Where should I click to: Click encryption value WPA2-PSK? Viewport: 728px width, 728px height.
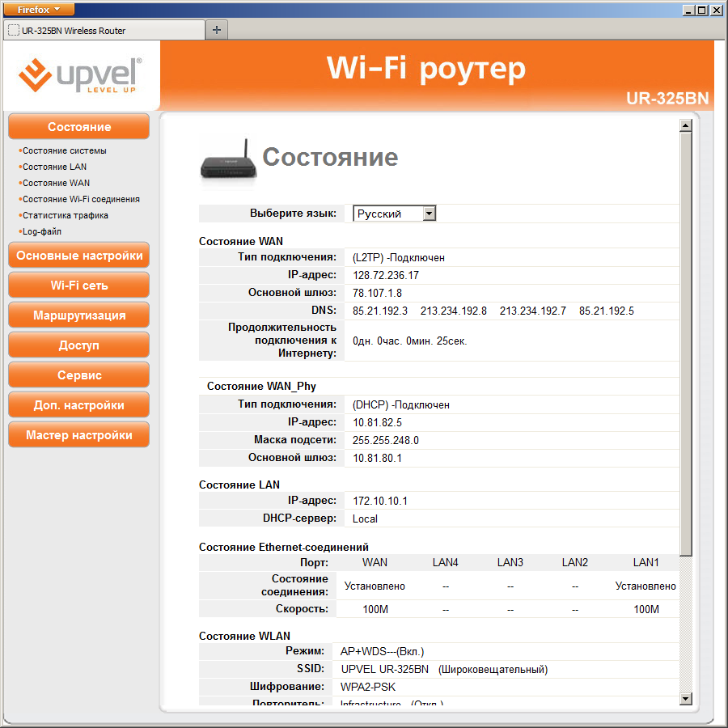(368, 687)
